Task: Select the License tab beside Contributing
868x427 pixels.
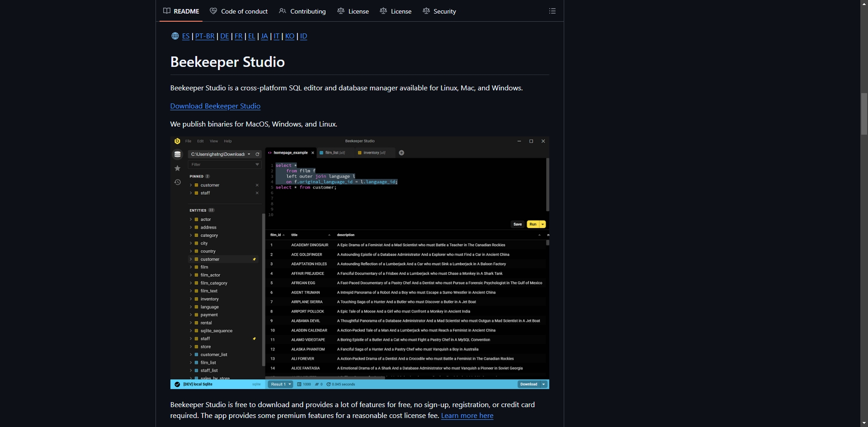Action: pyautogui.click(x=353, y=11)
